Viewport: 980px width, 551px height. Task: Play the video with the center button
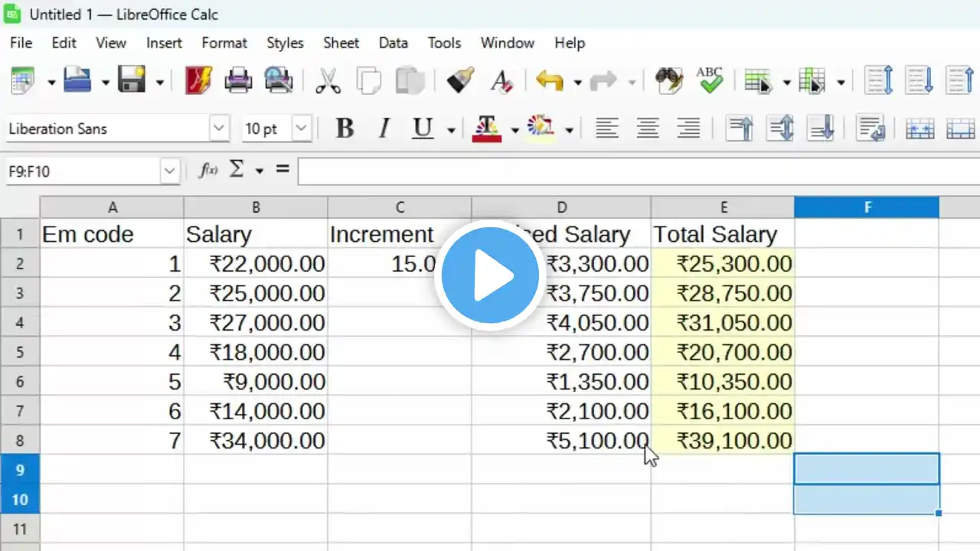pos(490,275)
